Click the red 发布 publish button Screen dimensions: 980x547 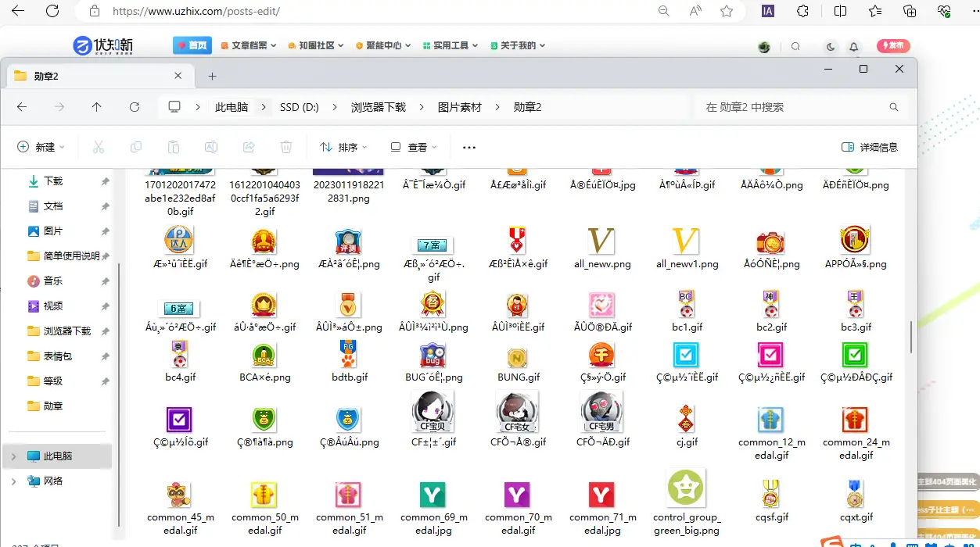click(892, 46)
